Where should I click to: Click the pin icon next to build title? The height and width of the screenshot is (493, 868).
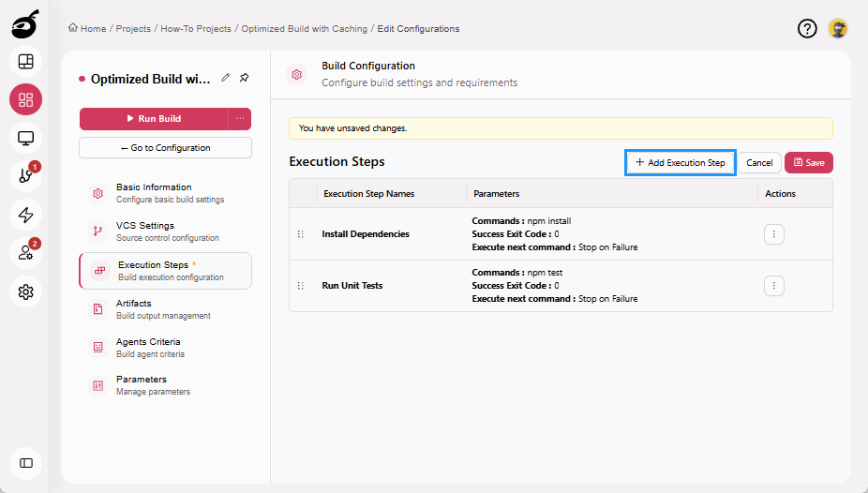244,78
